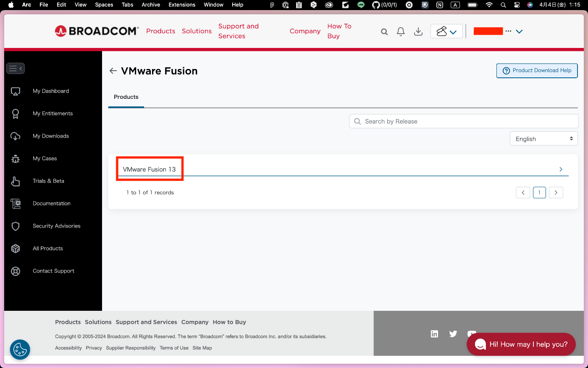This screenshot has height=368, width=588.
Task: Select the Products tab
Action: click(x=126, y=97)
